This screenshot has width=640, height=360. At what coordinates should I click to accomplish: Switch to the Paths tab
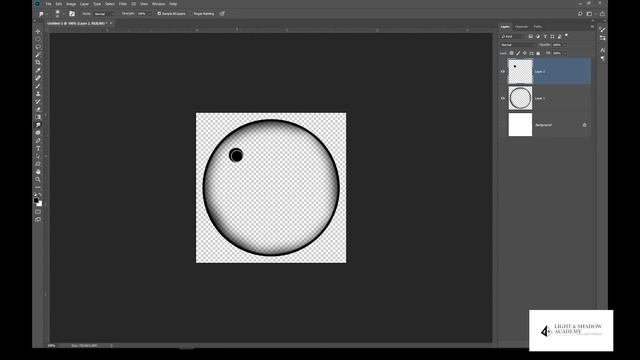point(538,27)
